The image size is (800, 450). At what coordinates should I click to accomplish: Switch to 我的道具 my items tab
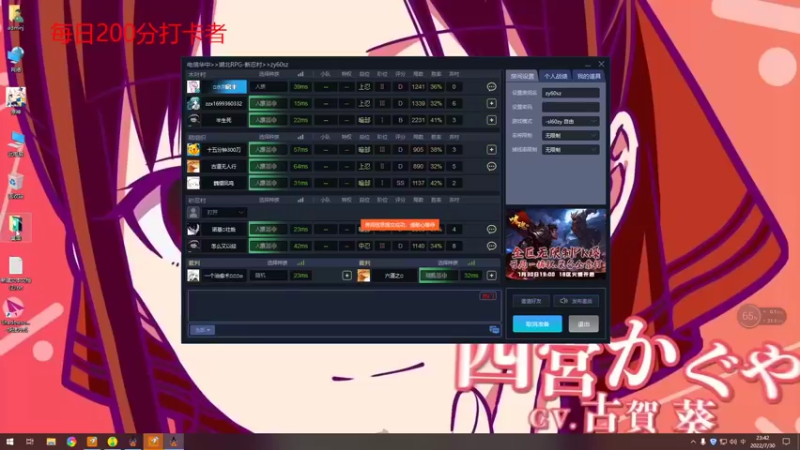point(588,76)
